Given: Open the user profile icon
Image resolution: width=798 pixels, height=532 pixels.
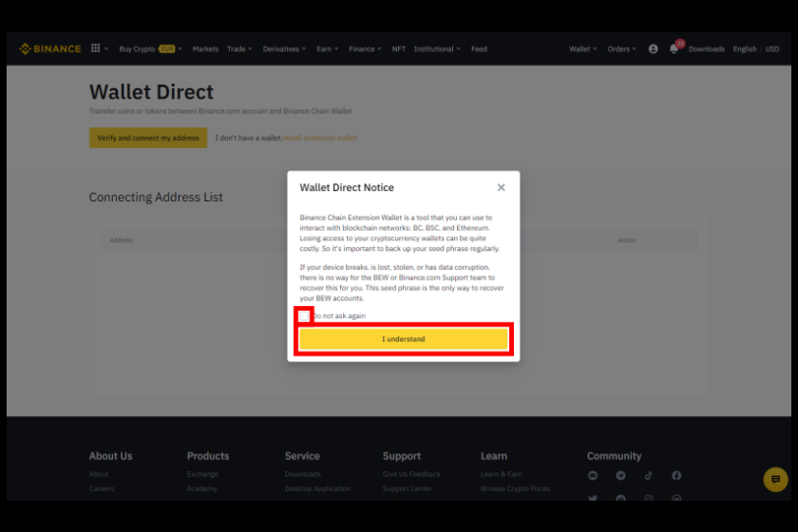Looking at the screenshot, I should (653, 48).
